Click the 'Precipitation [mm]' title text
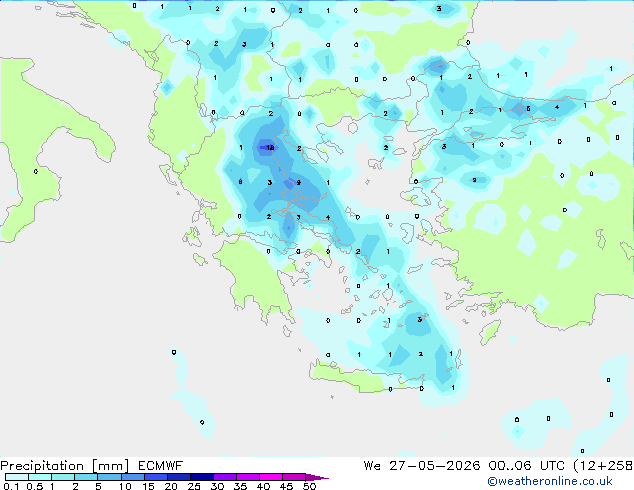The width and height of the screenshot is (634, 490). pos(65,466)
